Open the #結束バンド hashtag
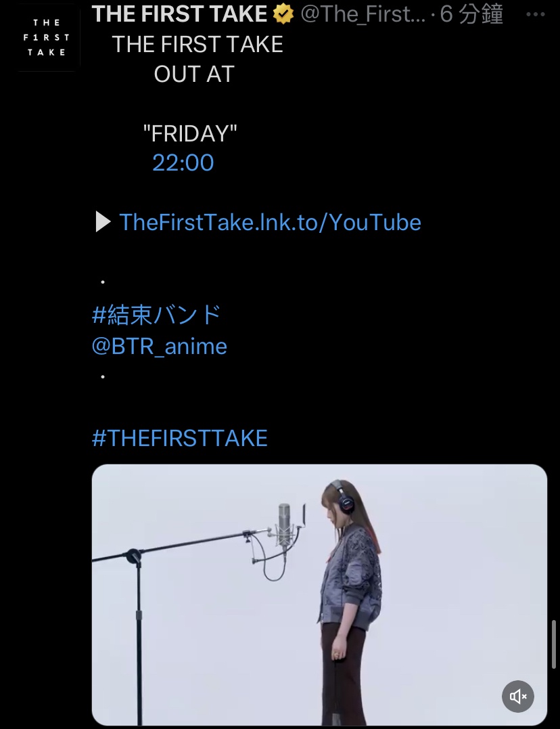The image size is (560, 729). pos(156,315)
